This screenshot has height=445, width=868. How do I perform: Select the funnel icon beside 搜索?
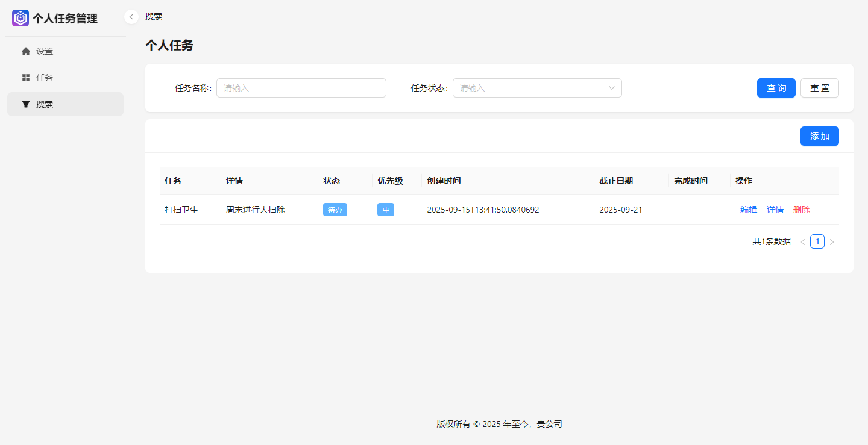coord(26,104)
